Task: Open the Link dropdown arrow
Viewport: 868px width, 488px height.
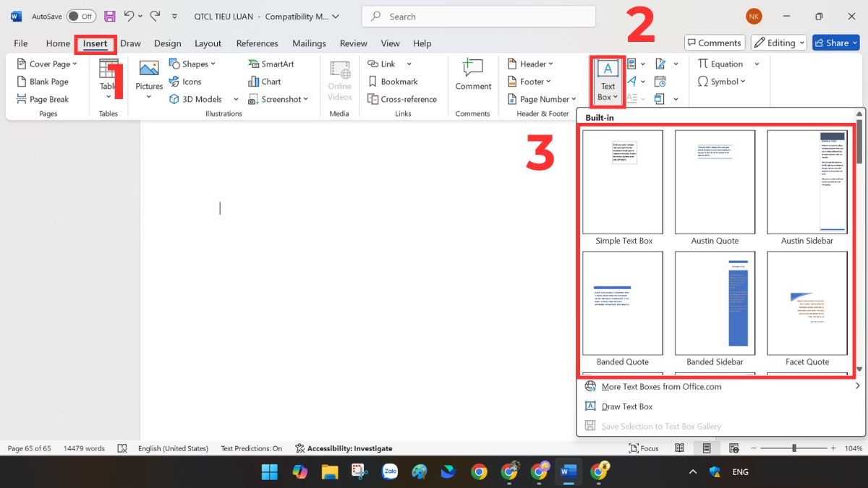Action: [409, 64]
